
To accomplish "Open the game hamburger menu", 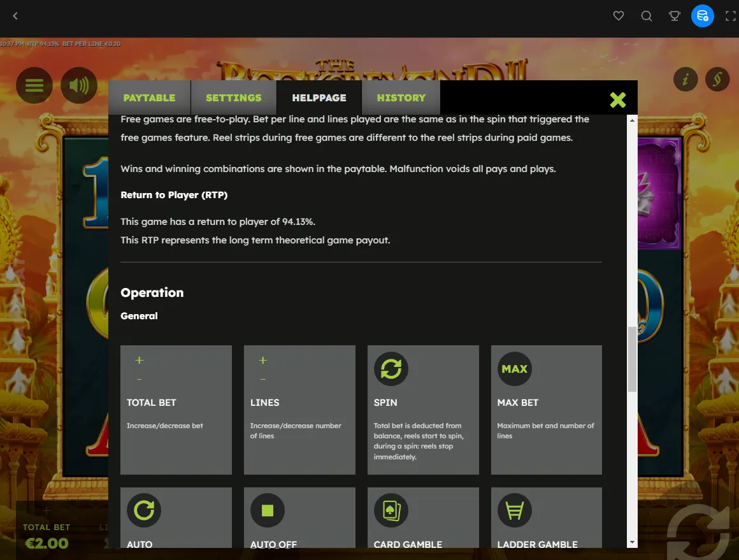I will [34, 85].
